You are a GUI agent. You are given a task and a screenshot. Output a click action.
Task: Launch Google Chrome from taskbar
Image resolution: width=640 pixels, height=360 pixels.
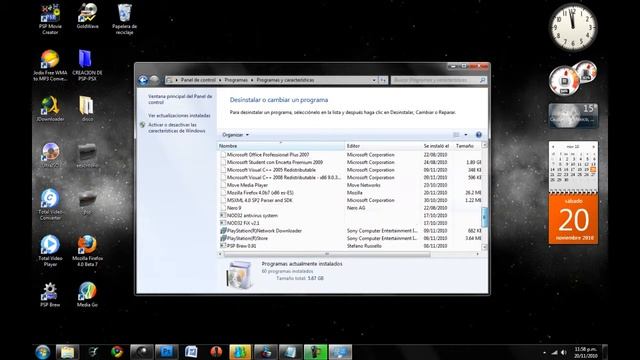(x=117, y=352)
